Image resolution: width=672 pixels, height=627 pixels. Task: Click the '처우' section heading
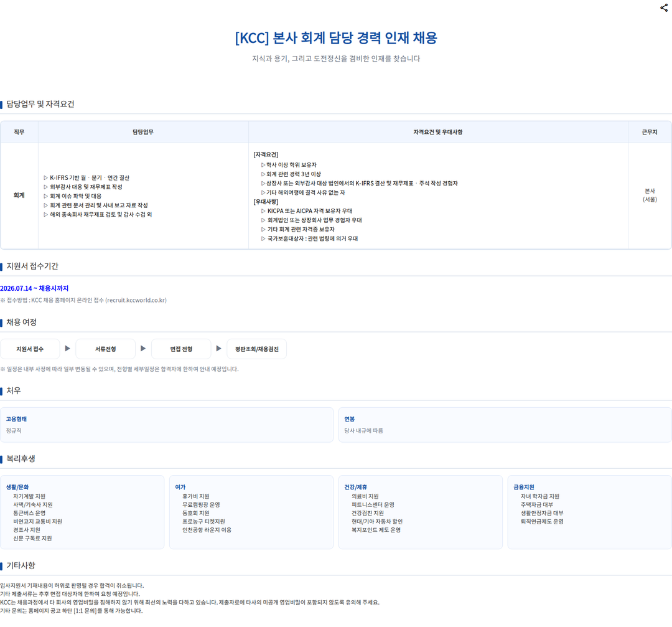pyautogui.click(x=13, y=390)
